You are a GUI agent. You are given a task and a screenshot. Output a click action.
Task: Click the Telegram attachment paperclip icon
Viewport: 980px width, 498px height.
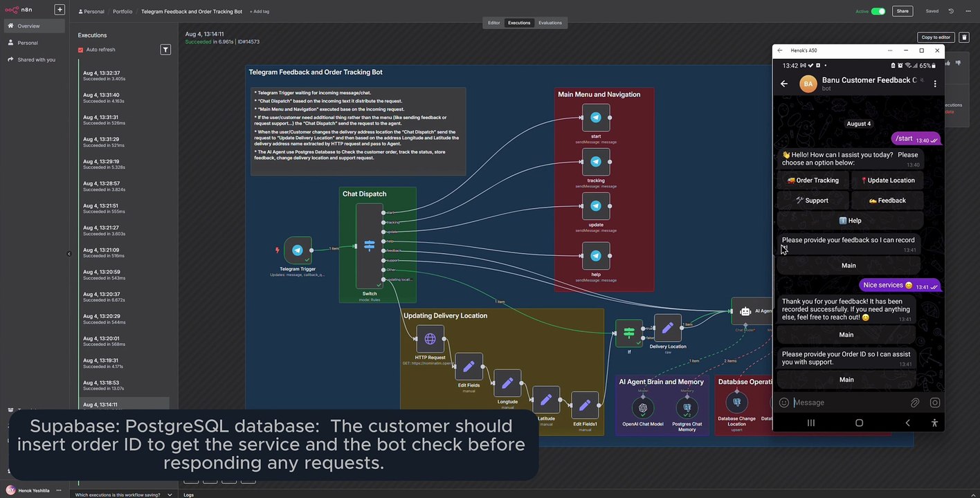tap(915, 403)
